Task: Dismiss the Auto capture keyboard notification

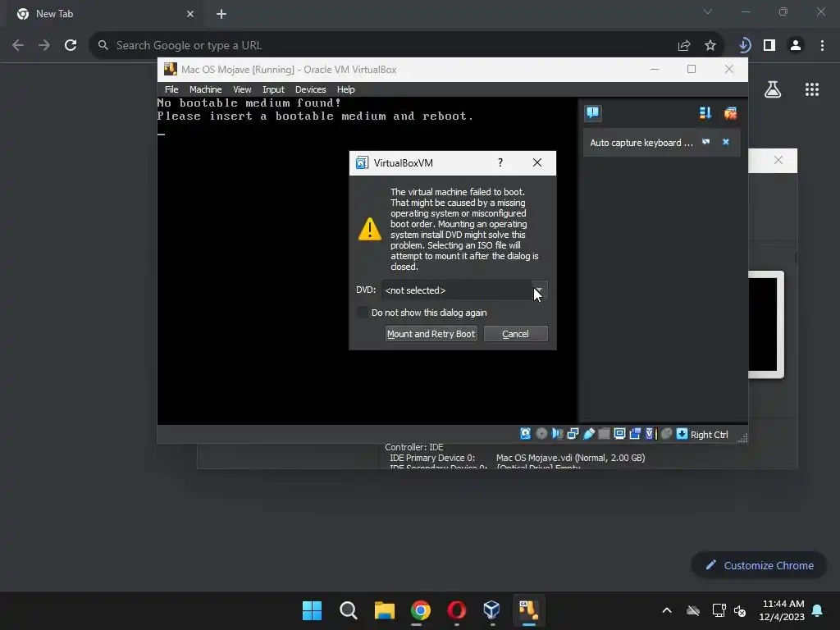Action: (726, 142)
